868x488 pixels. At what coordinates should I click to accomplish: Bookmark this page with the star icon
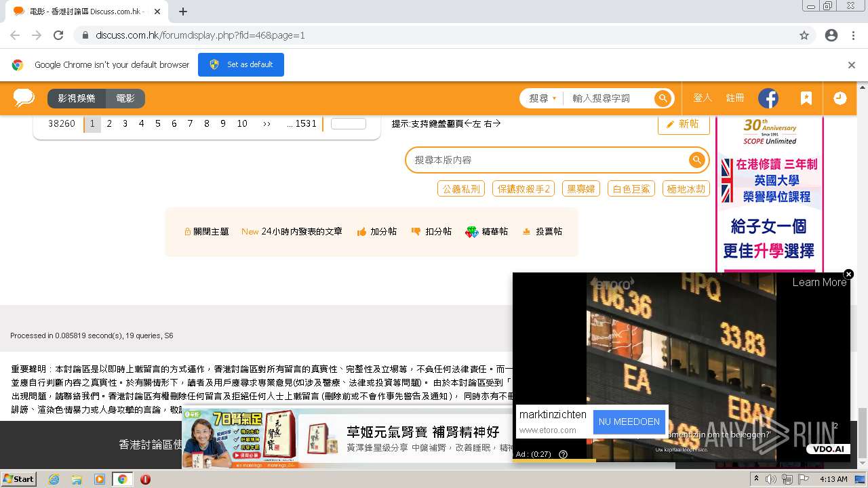804,35
